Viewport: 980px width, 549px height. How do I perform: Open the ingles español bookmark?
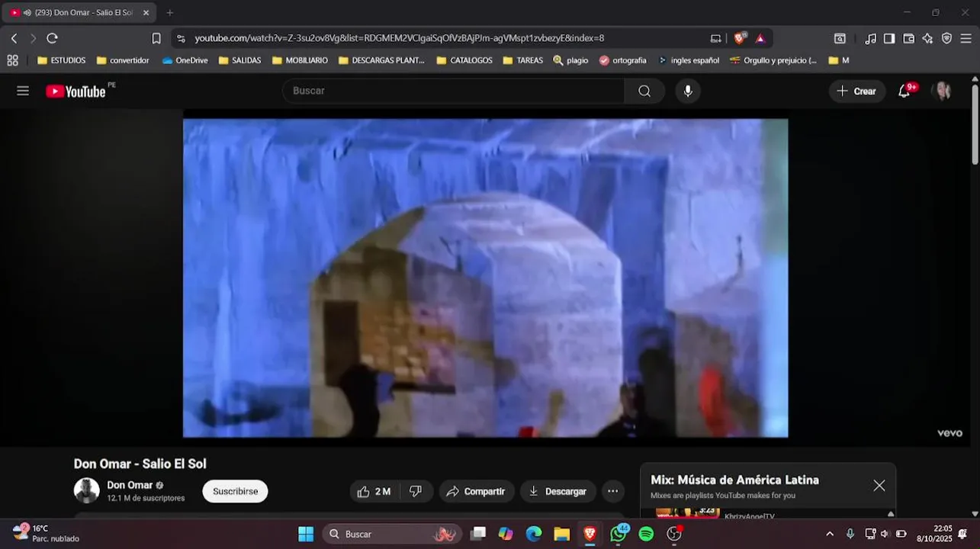pyautogui.click(x=689, y=60)
